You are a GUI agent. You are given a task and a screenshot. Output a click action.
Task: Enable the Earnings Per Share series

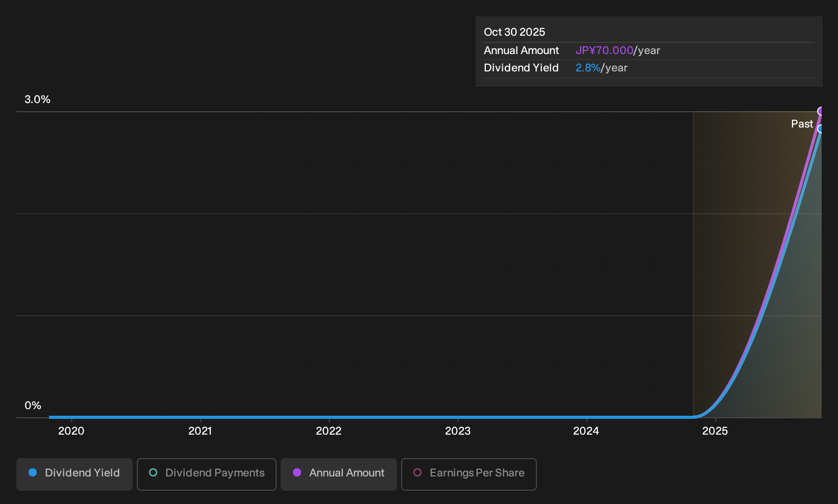(469, 474)
